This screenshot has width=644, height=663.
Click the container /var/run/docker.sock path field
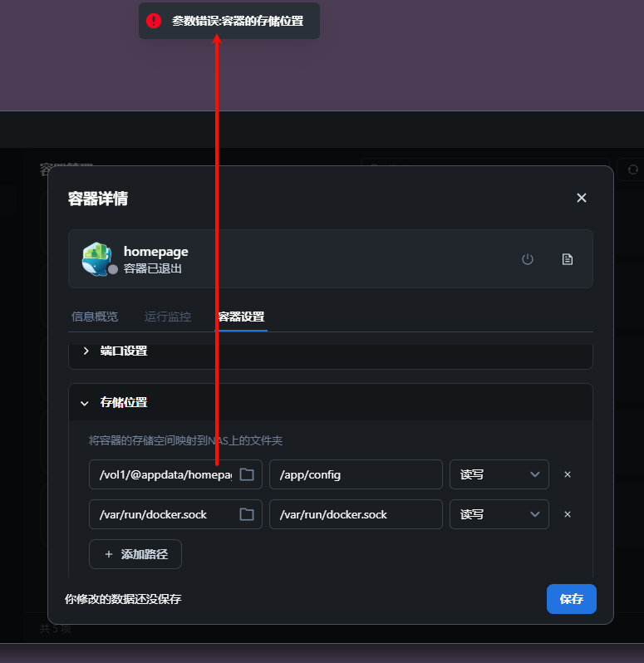tap(356, 514)
